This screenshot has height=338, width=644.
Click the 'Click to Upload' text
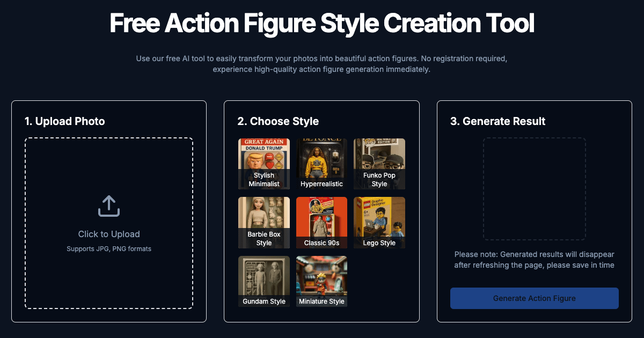click(x=109, y=234)
